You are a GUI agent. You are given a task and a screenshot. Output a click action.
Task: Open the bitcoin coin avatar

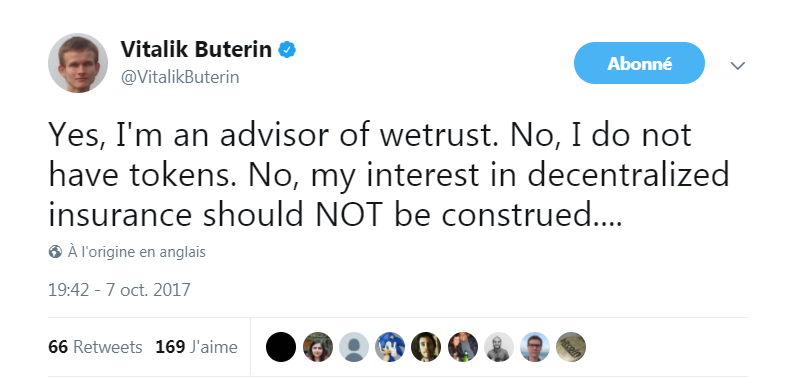point(571,347)
